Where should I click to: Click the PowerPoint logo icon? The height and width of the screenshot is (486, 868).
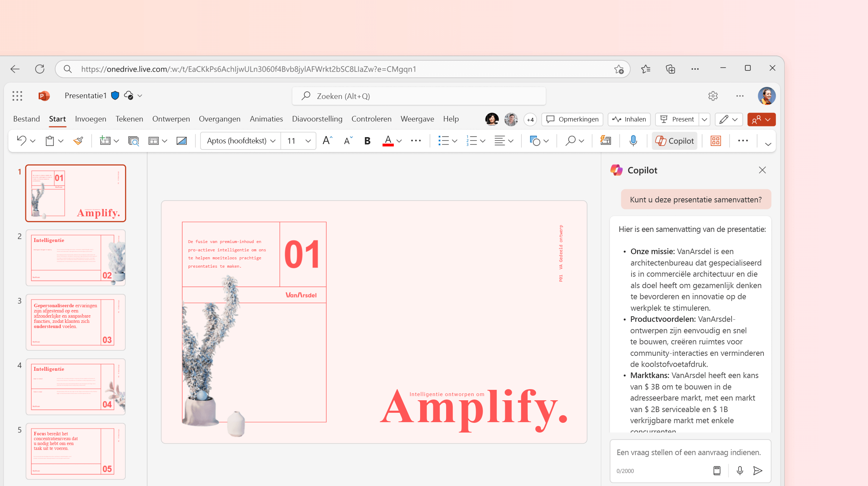44,96
